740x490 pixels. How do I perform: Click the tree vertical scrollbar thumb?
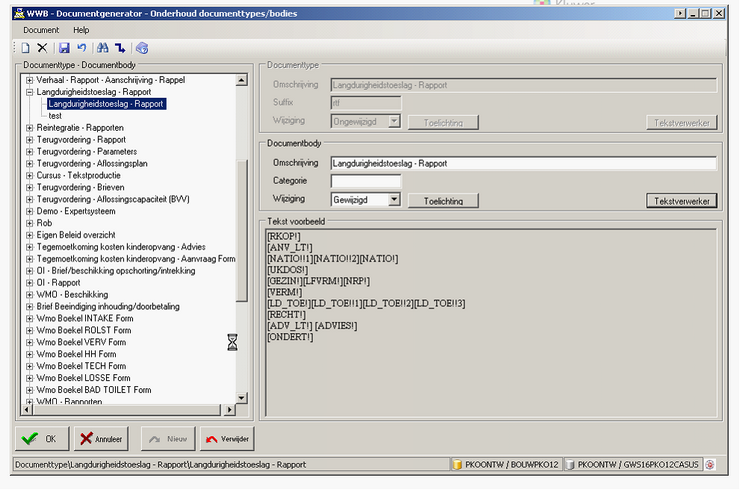click(x=242, y=230)
